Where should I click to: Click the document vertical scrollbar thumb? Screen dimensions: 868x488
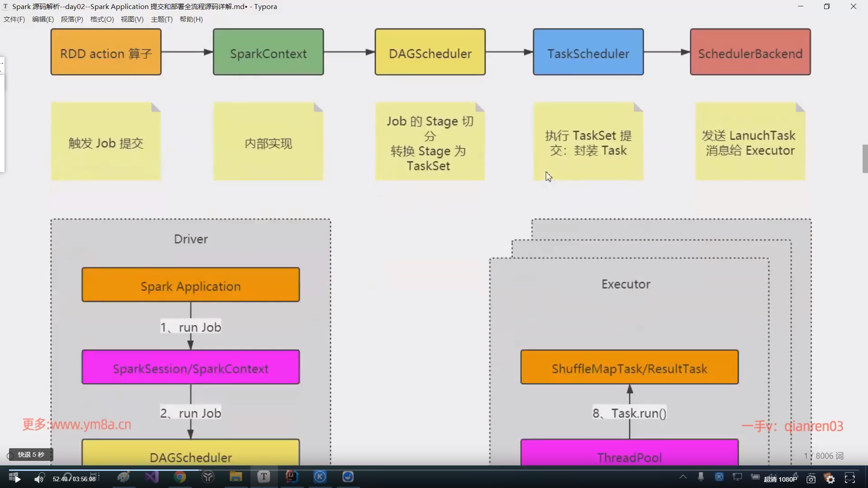pos(865,159)
